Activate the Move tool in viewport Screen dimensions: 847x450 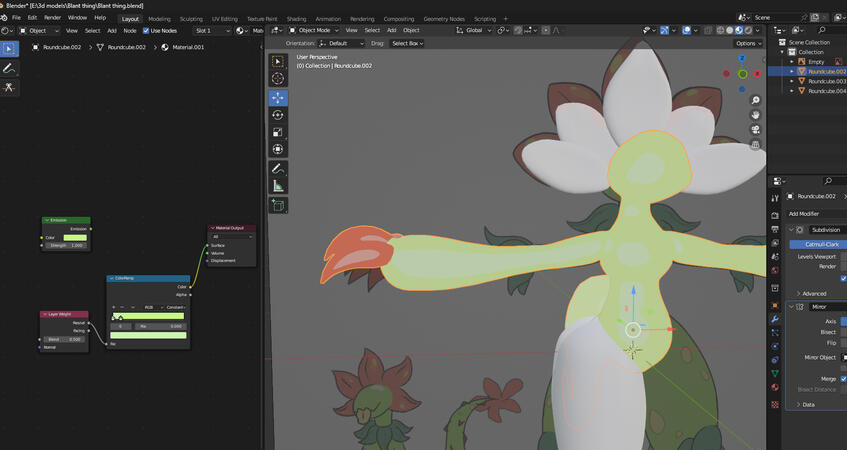(x=278, y=98)
